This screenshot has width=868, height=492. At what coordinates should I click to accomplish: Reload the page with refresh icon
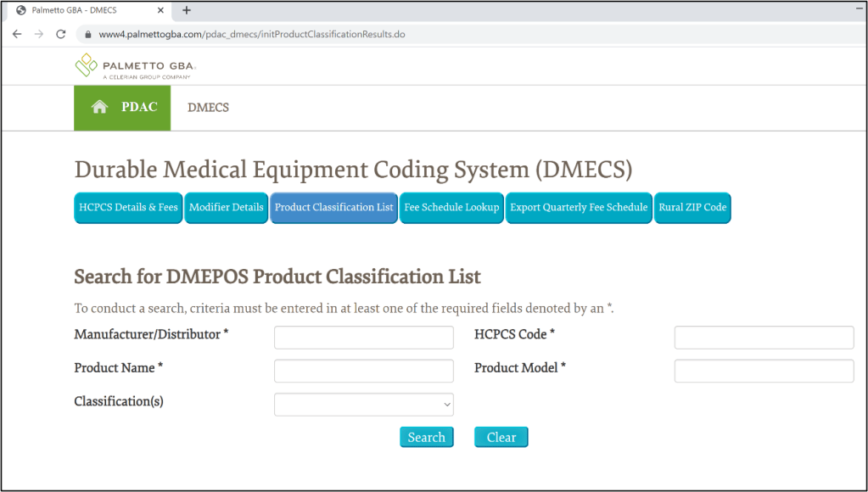coord(61,35)
